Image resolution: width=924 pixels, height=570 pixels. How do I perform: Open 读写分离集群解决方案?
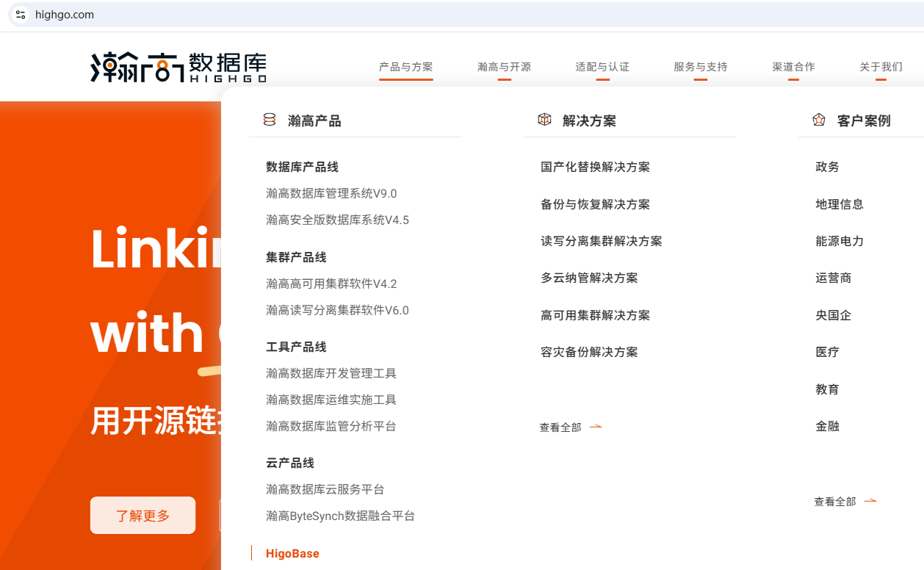[602, 241]
